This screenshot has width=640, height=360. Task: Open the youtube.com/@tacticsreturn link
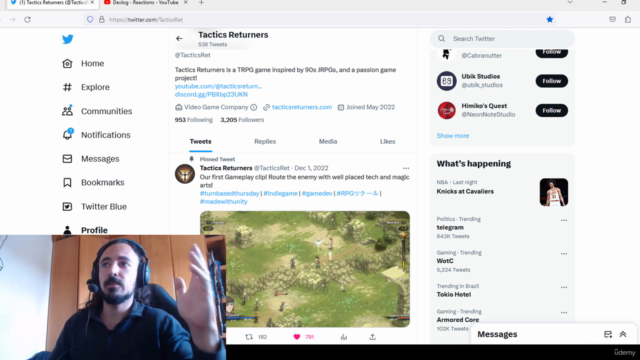218,86
